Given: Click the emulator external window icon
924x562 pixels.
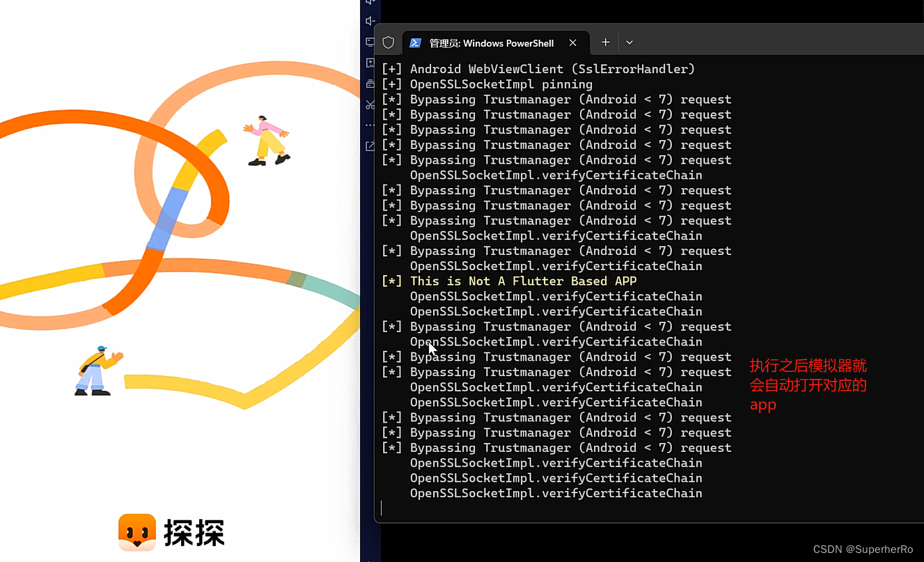Looking at the screenshot, I should point(370,146).
